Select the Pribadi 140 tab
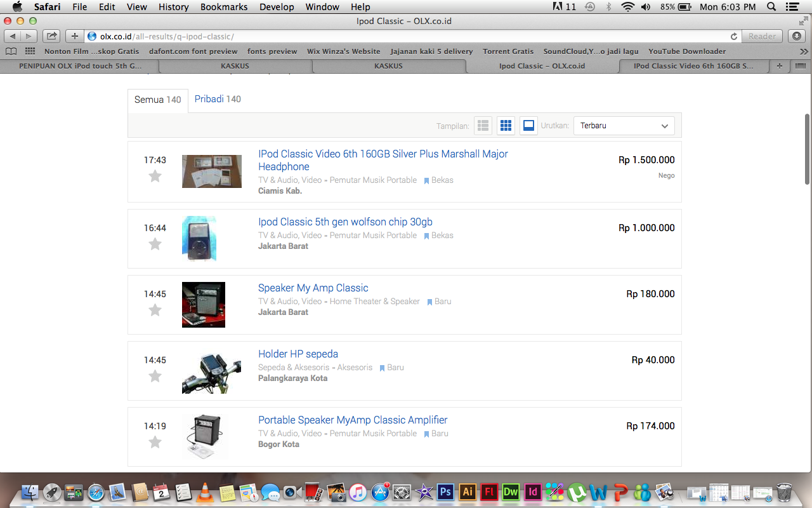The height and width of the screenshot is (508, 812). click(x=218, y=99)
